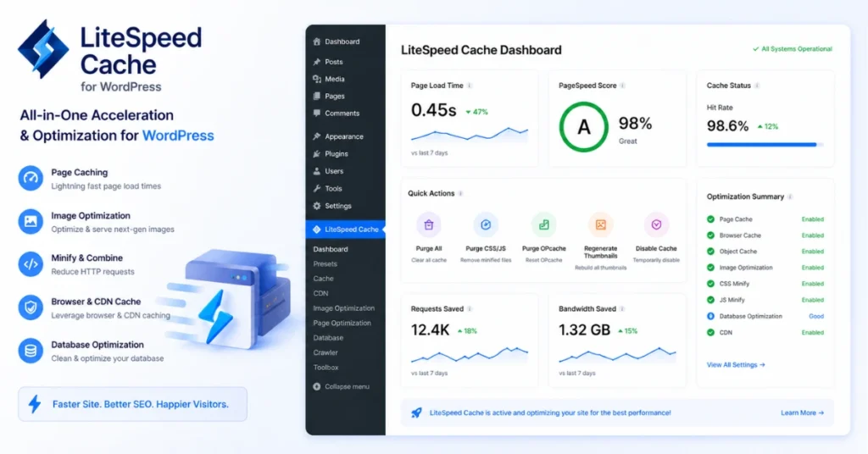Click the info icon beside Requests Saved
868x454 pixels.
[470, 309]
